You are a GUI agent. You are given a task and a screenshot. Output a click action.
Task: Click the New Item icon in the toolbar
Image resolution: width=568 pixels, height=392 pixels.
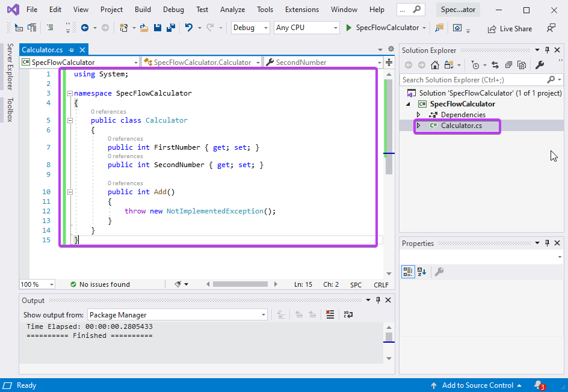[123, 28]
